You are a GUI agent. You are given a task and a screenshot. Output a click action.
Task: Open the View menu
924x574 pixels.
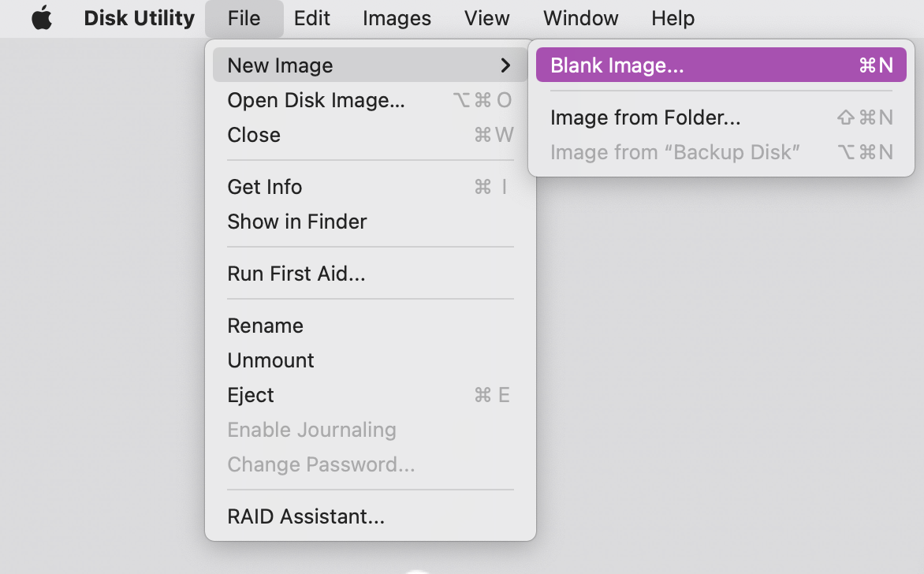(486, 18)
